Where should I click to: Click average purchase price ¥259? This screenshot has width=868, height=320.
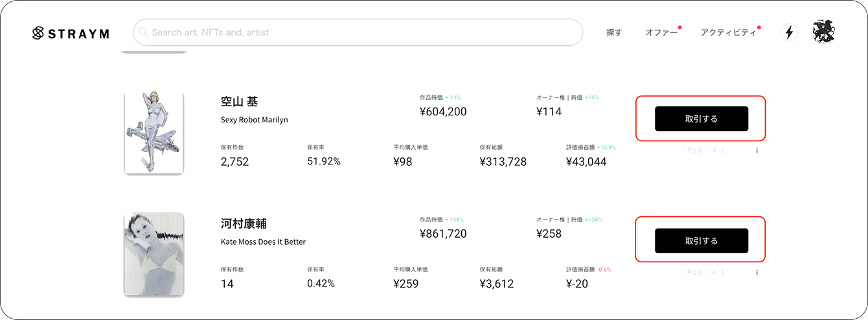click(406, 283)
